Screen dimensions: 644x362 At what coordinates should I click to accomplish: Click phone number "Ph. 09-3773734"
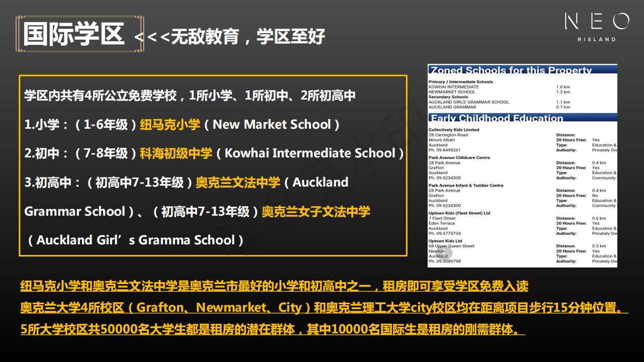point(445,233)
